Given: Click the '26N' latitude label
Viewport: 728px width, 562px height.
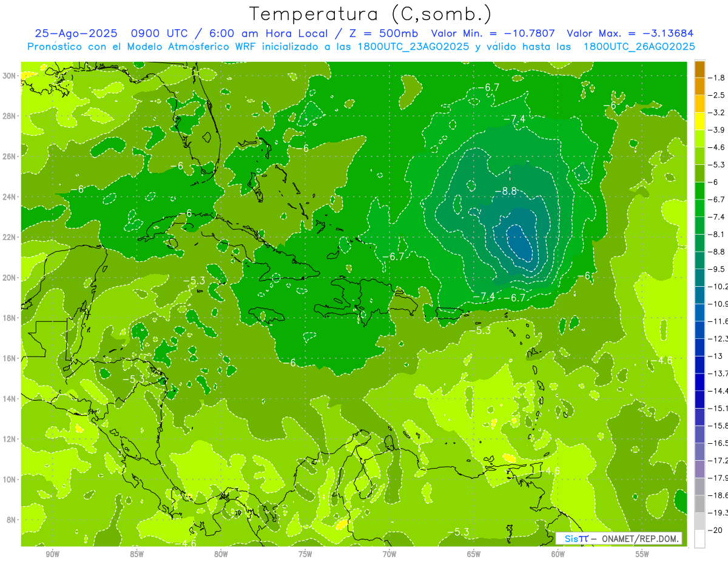Looking at the screenshot, I should tap(9, 156).
